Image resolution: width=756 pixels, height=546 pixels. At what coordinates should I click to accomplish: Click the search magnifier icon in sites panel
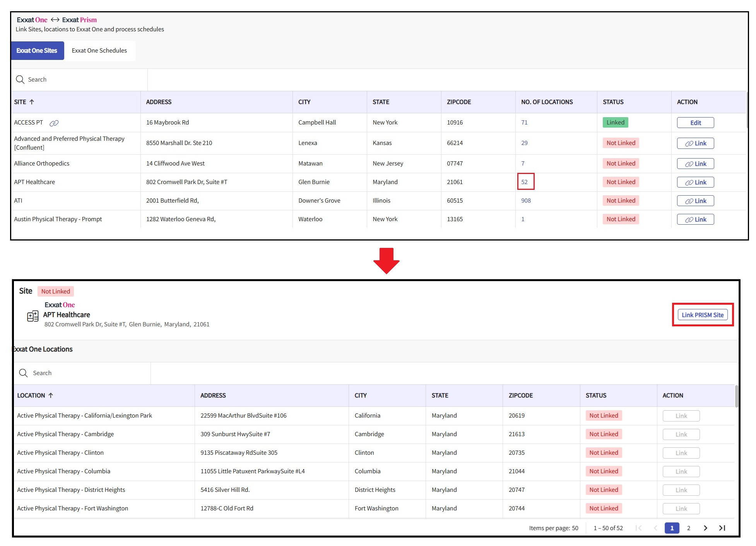(x=20, y=80)
